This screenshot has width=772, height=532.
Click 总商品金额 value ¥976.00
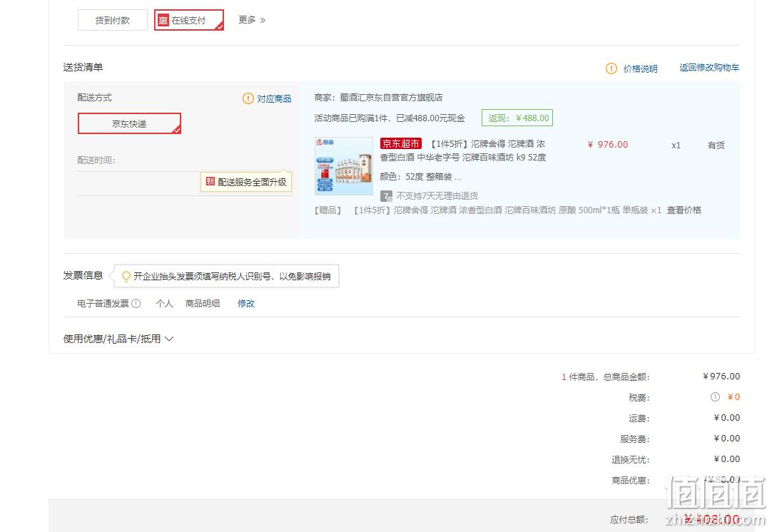pos(721,377)
